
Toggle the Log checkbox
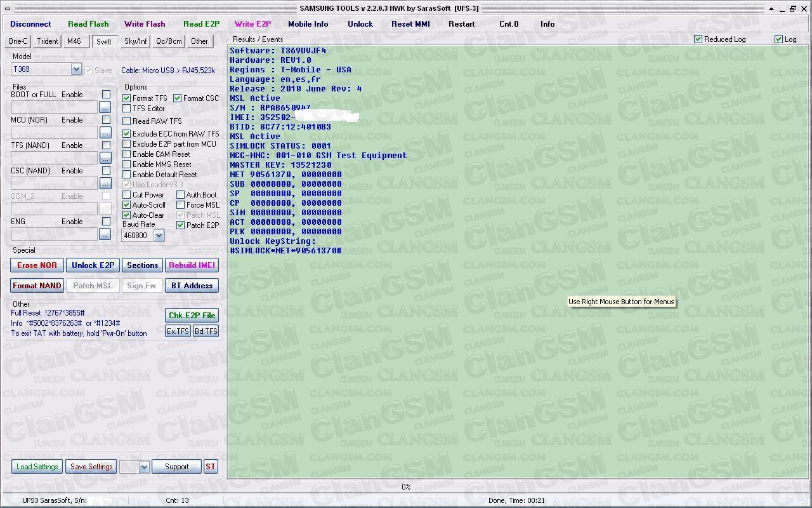click(779, 39)
